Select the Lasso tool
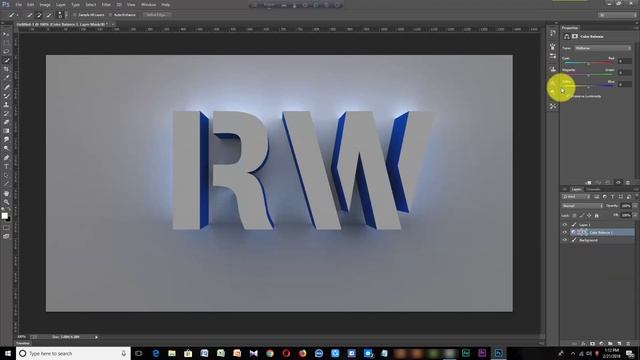Screen dimensions: 640x360 coord(6,51)
